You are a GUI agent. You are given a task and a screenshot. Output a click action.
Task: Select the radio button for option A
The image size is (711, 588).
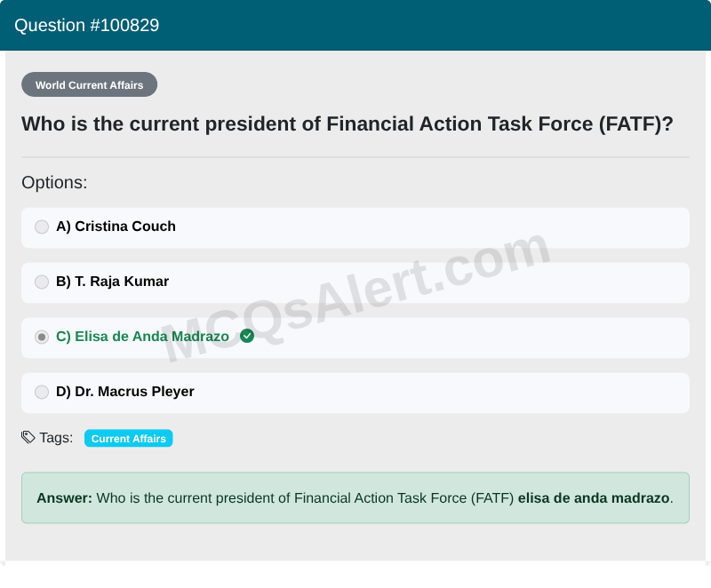click(42, 226)
